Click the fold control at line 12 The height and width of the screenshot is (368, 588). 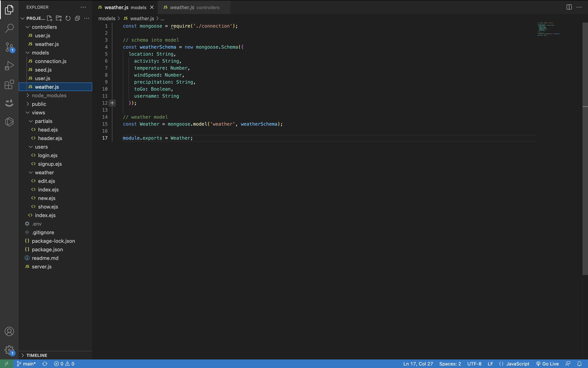(x=112, y=103)
